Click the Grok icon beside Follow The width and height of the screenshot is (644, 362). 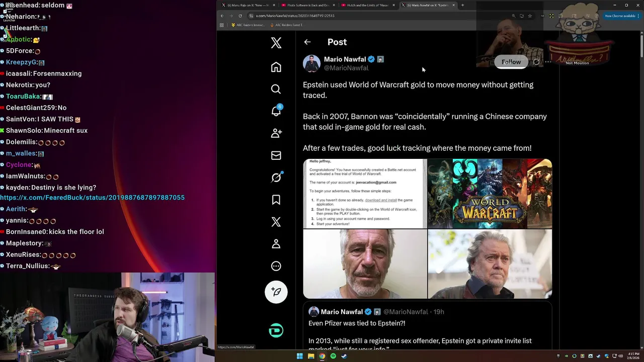pos(536,62)
